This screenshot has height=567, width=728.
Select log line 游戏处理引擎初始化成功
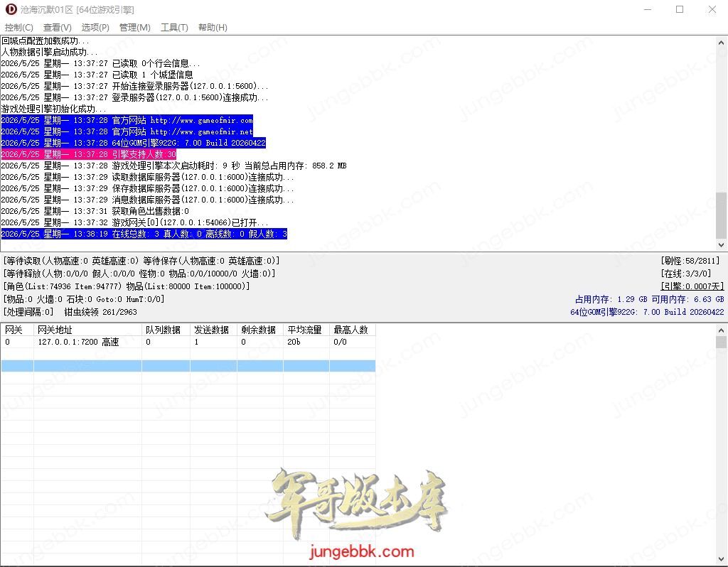click(53, 109)
